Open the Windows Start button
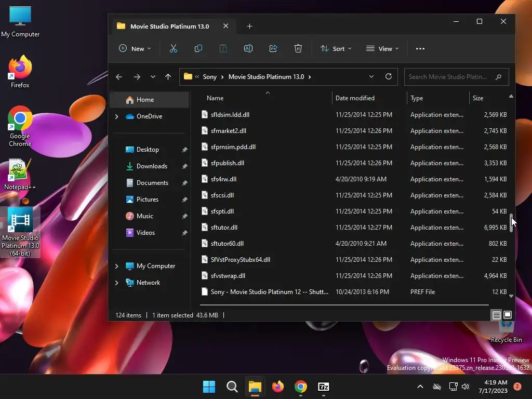The image size is (532, 399). click(x=209, y=387)
